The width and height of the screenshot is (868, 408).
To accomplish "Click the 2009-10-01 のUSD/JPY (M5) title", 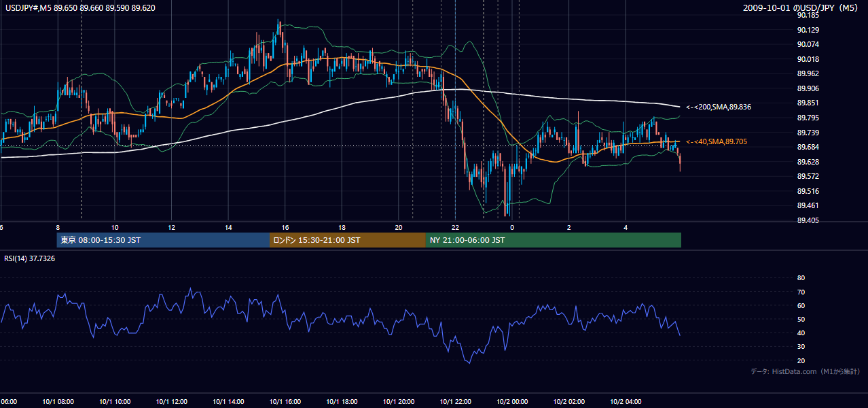I will point(801,7).
